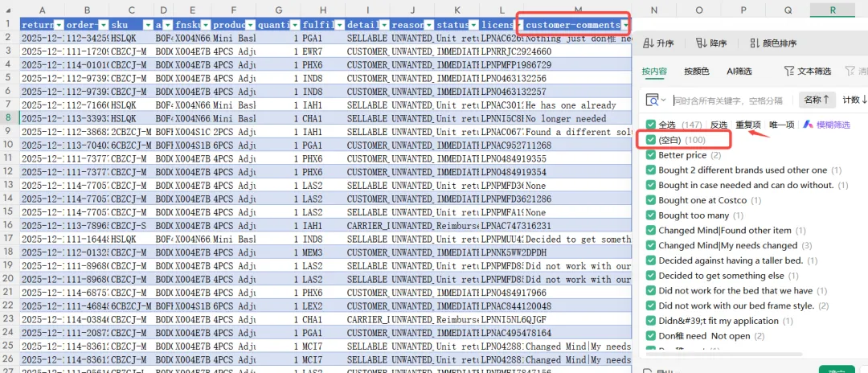Open the reason column filter dropdown
The height and width of the screenshot is (373, 868).
[x=428, y=26]
